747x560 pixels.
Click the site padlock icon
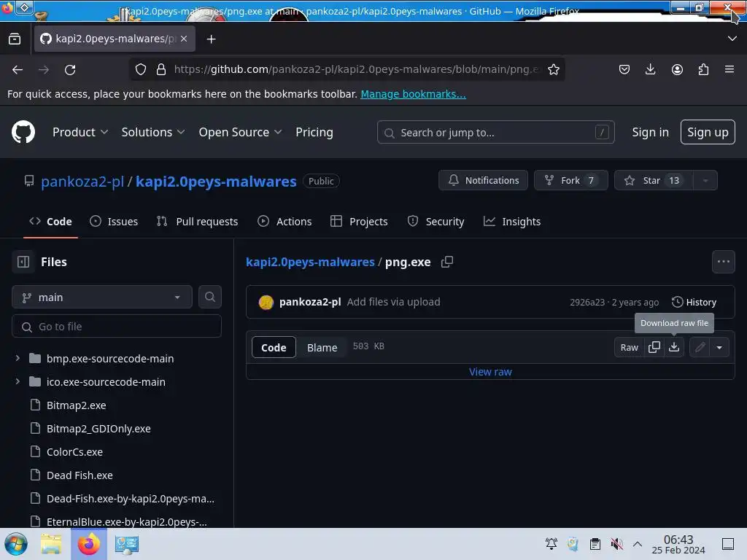pyautogui.click(x=161, y=69)
